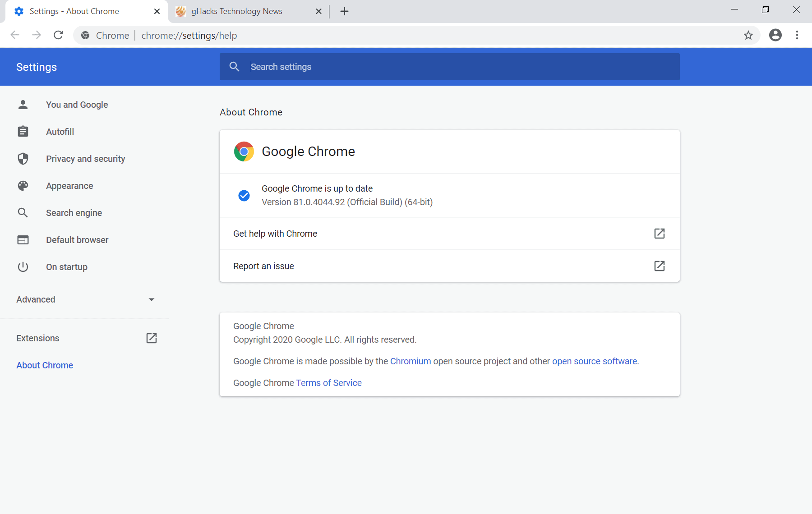Click the browser forward arrow
The image size is (812, 514).
37,35
